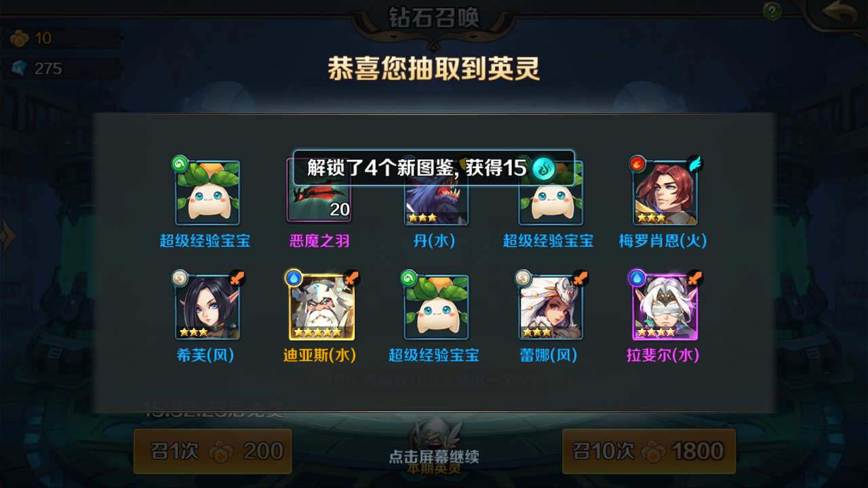
Task: Click the 召1次 200 summon button
Action: point(213,451)
